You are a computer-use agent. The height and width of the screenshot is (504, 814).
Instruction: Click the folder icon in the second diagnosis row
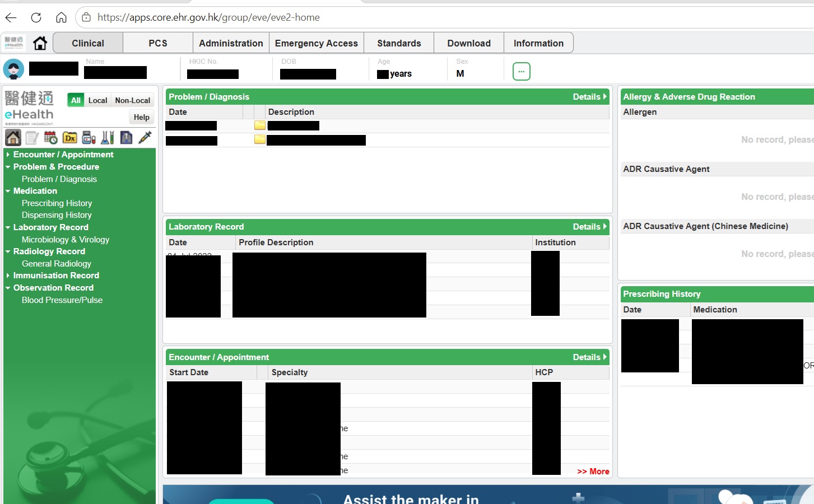260,139
